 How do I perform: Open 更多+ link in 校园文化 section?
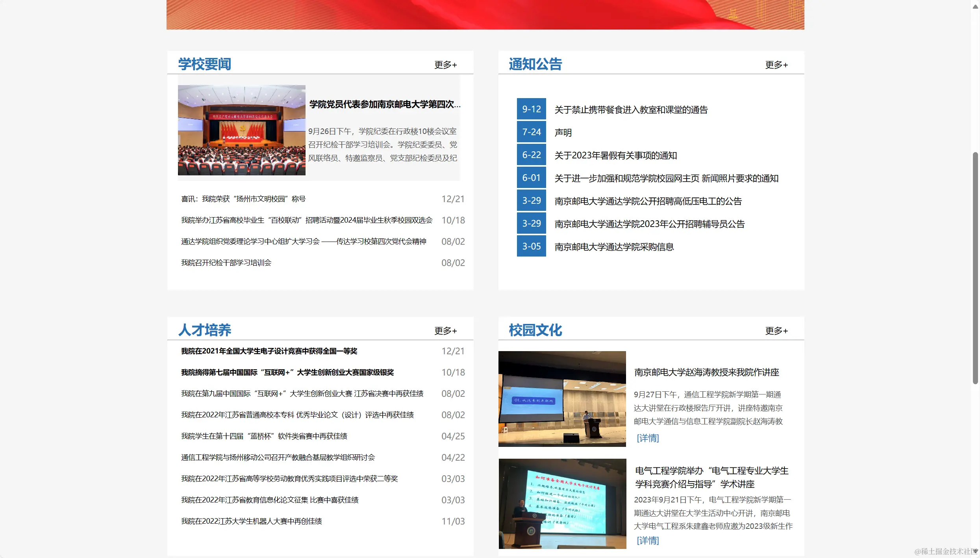pyautogui.click(x=776, y=331)
